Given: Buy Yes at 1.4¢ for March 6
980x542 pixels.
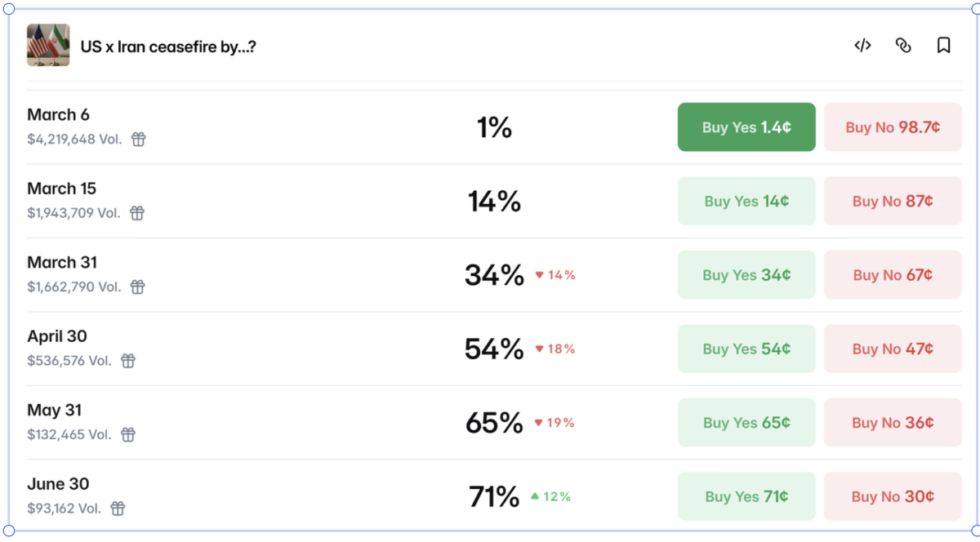Looking at the screenshot, I should [746, 127].
